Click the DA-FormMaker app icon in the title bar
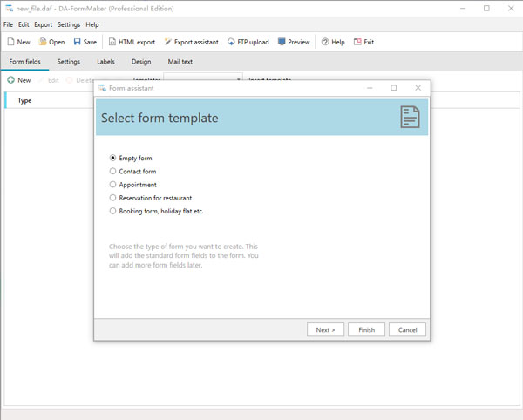The image size is (523, 420). click(10, 9)
